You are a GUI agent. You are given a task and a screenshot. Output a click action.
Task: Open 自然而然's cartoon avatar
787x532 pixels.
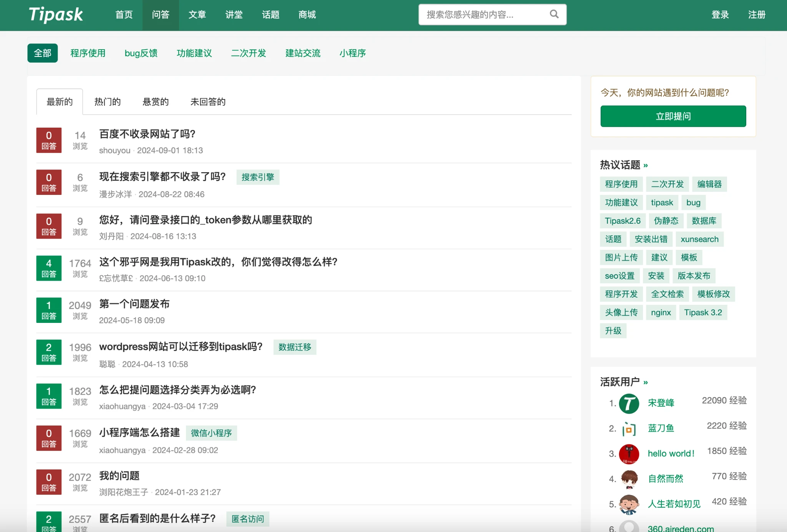coord(629,479)
